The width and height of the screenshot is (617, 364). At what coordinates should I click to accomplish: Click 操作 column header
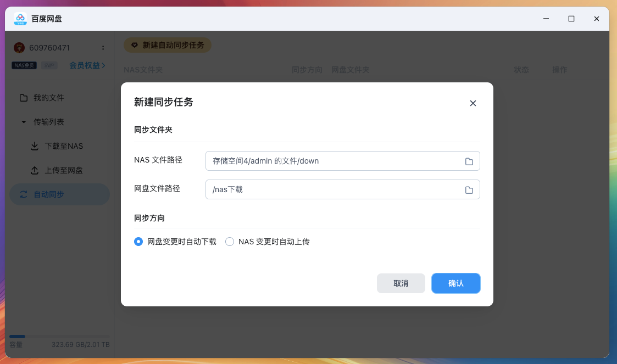559,70
